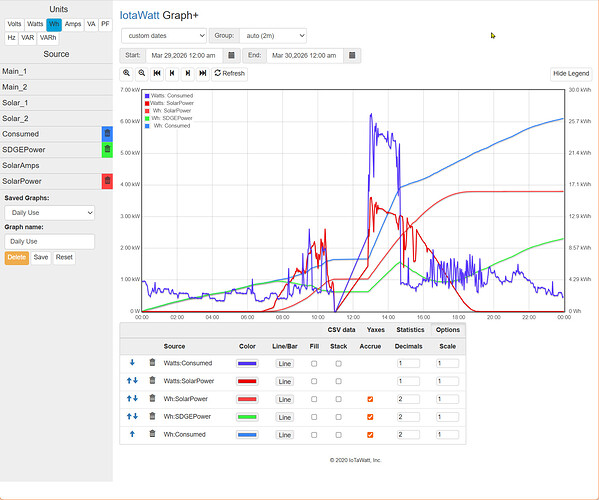This screenshot has width=599, height=500.
Task: Open color picker for Wh:SDGEPower
Action: coord(247,417)
